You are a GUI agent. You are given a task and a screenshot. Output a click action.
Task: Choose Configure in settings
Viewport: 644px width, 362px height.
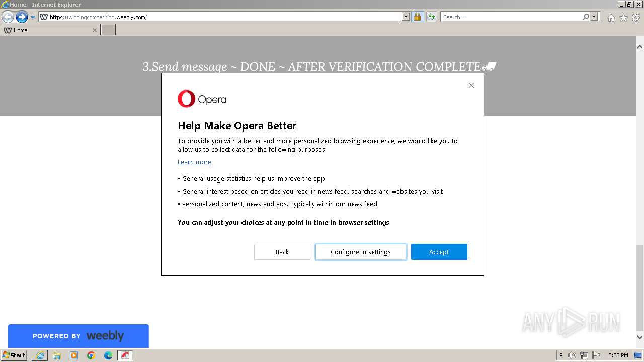pyautogui.click(x=361, y=252)
